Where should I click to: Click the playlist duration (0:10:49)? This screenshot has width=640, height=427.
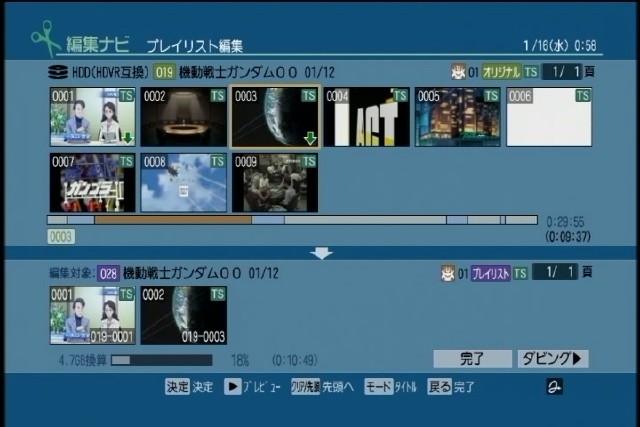[x=295, y=360]
